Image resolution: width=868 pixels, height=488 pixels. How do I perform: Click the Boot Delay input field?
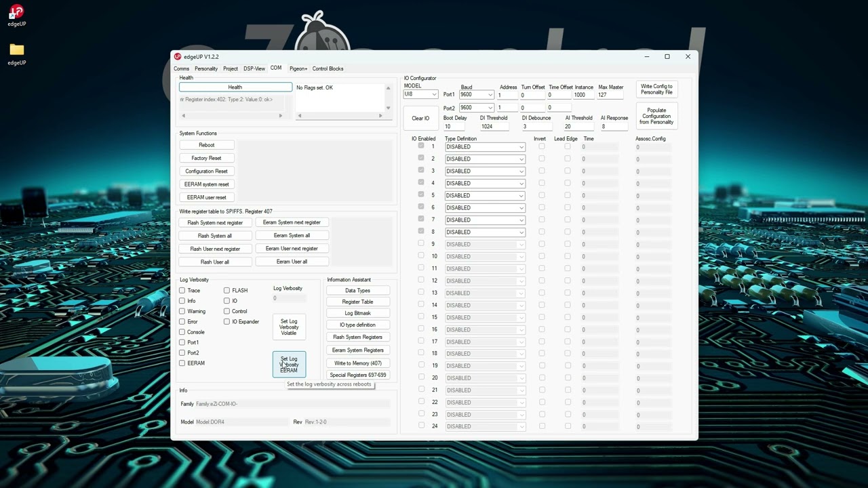pyautogui.click(x=456, y=127)
